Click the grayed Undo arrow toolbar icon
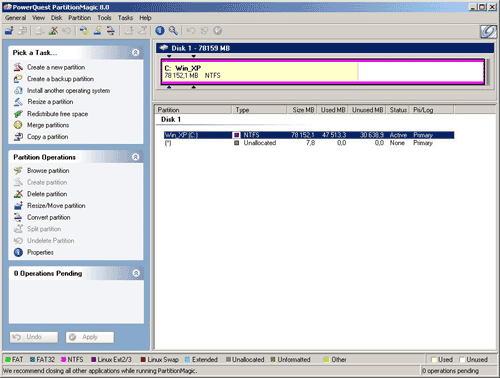The width and height of the screenshot is (500, 378). 191,31
